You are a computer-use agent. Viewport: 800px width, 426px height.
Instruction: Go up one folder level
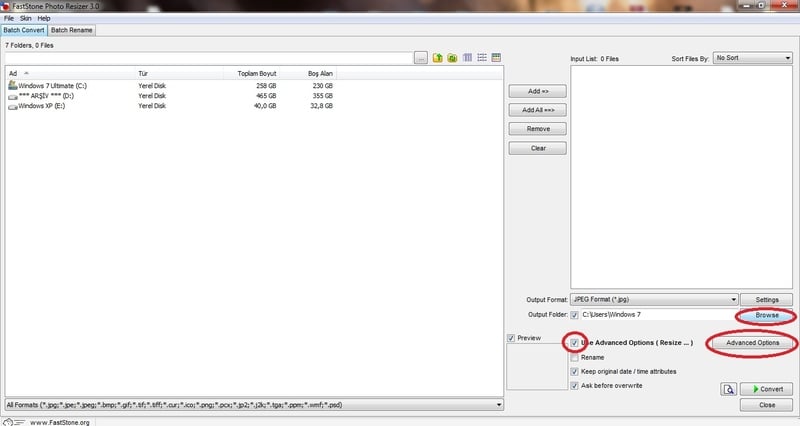point(437,58)
